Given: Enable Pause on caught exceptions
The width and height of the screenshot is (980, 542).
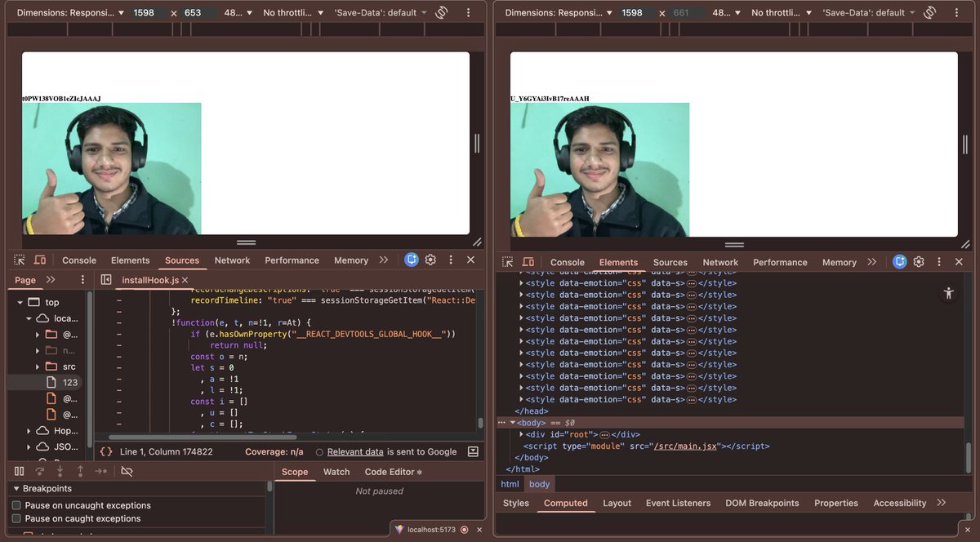Looking at the screenshot, I should point(16,518).
